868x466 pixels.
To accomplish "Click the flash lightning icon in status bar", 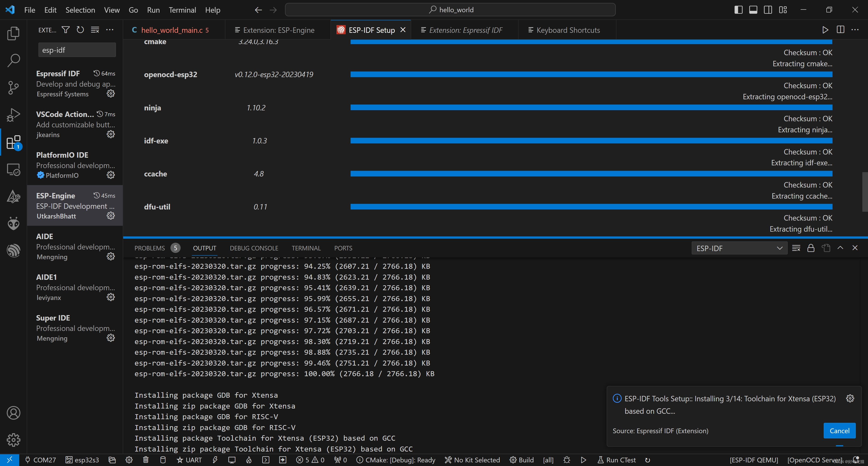I will pyautogui.click(x=215, y=460).
